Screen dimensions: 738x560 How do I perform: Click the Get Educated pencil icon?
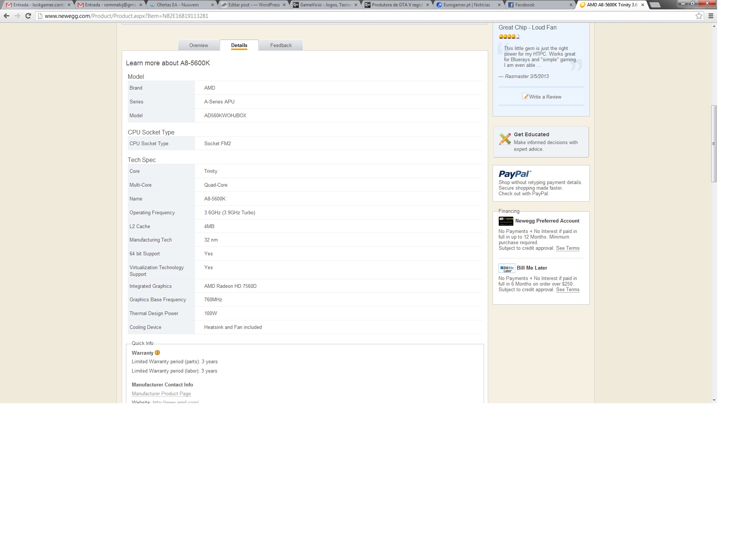(x=505, y=139)
